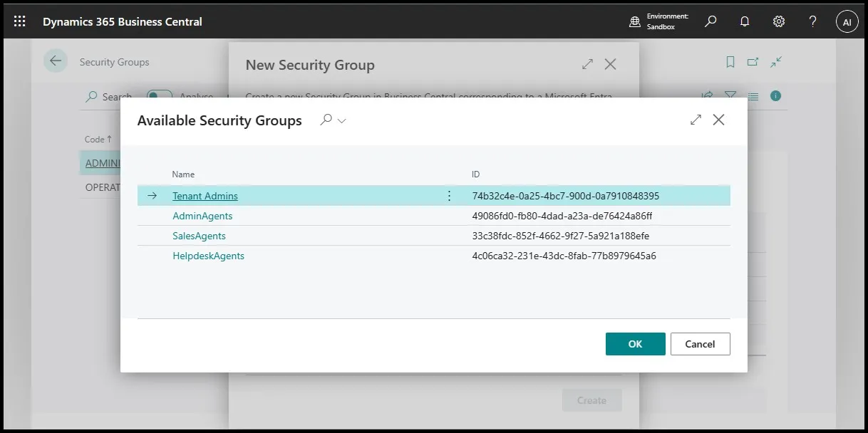This screenshot has height=433, width=868.
Task: Collapse the Security Groups page view
Action: click(776, 62)
